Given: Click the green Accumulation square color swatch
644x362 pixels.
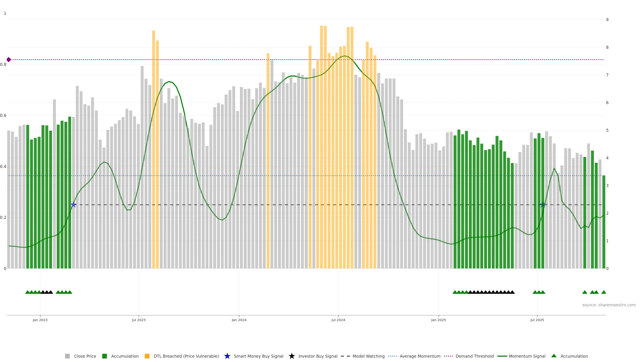Looking at the screenshot, I should click(104, 356).
